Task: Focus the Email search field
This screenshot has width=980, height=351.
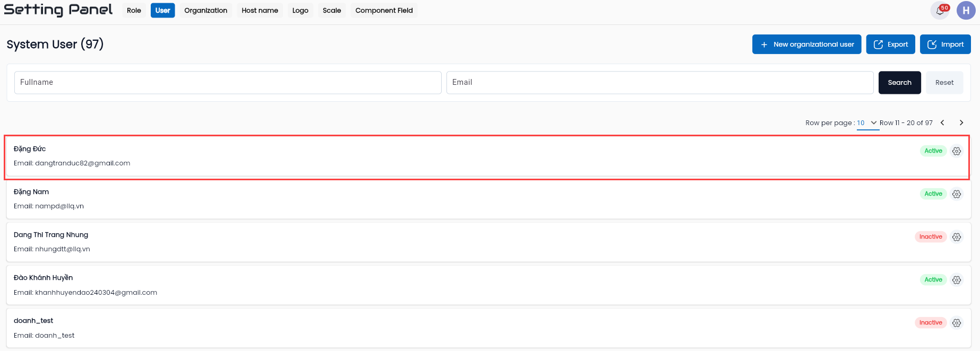Action: (x=660, y=83)
